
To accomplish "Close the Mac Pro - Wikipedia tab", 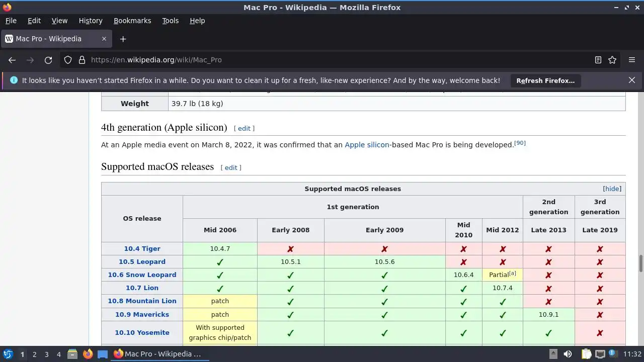I will coord(104,39).
